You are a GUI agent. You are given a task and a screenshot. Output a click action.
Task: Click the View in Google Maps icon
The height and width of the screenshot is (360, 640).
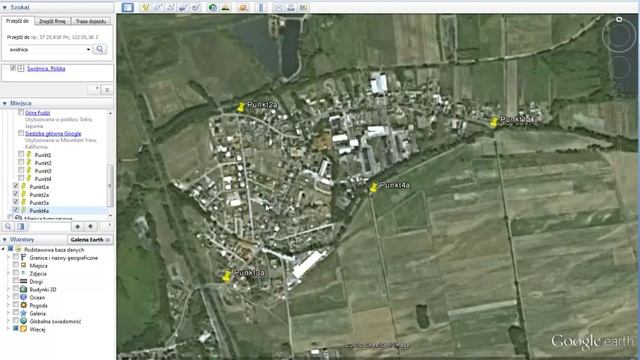303,7
